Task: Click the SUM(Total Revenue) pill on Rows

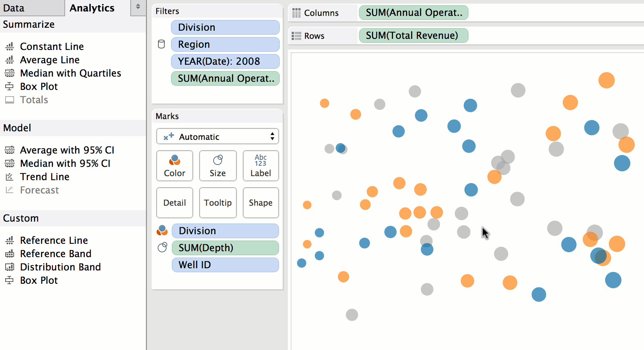Action: point(413,36)
